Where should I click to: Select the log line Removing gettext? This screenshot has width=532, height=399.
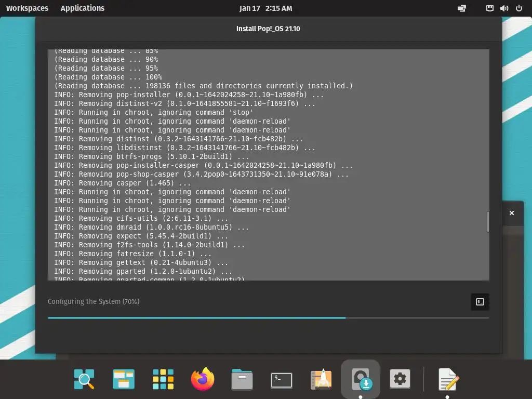[141, 262]
